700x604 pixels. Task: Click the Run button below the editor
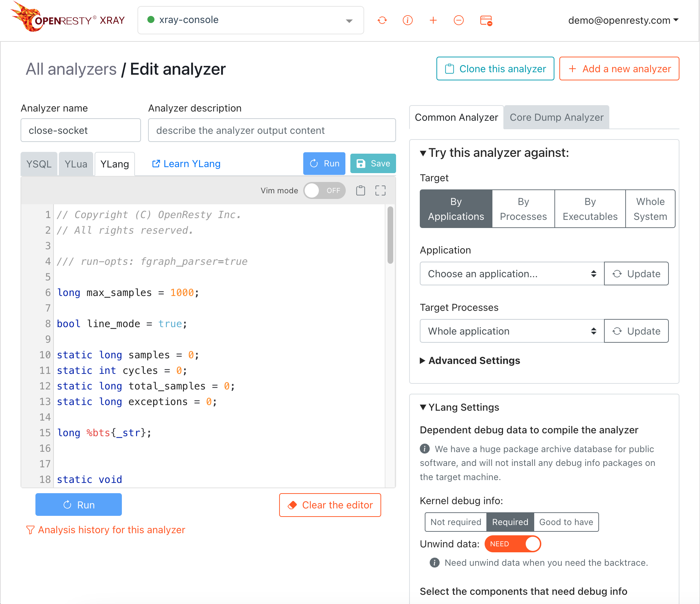(x=79, y=505)
